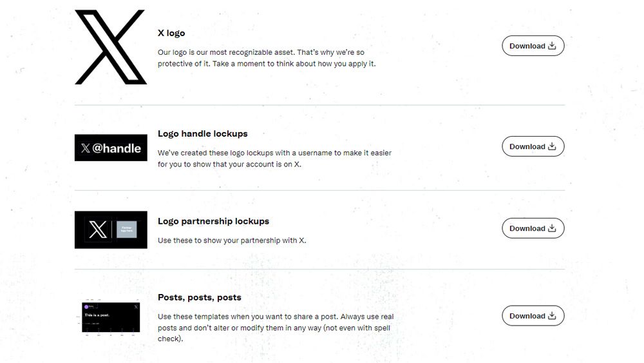Click the "Posts, posts, posts" heading

click(x=199, y=297)
